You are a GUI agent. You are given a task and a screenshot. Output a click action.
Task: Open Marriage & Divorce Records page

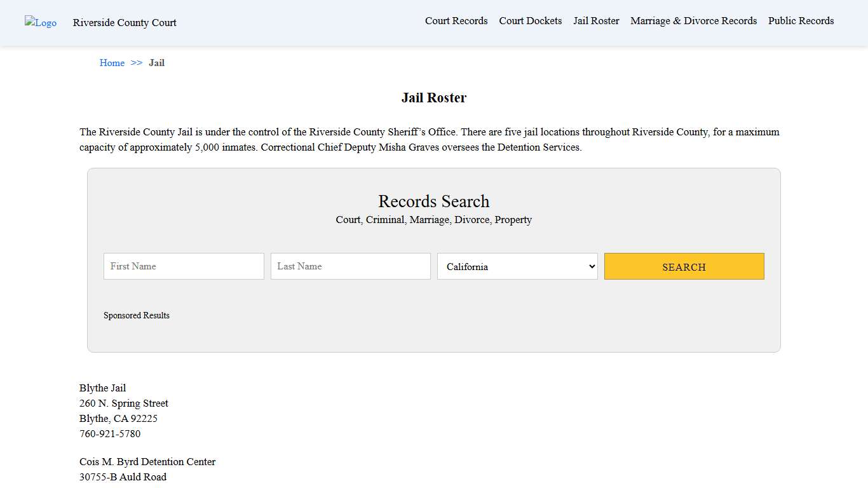tap(693, 20)
